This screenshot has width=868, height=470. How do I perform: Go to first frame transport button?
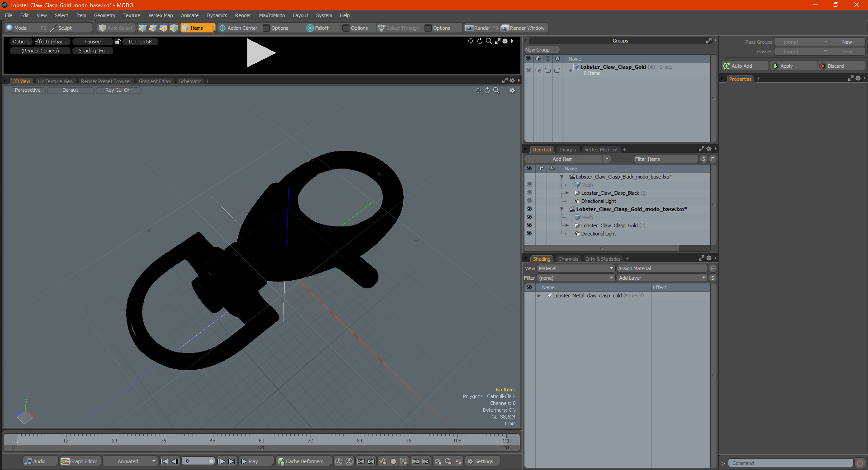point(165,461)
